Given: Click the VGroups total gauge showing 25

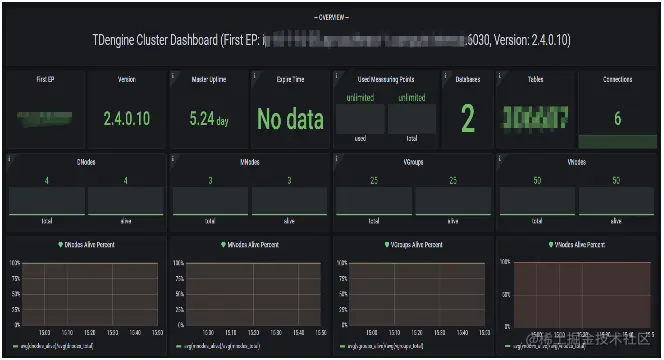Looking at the screenshot, I should (x=374, y=201).
